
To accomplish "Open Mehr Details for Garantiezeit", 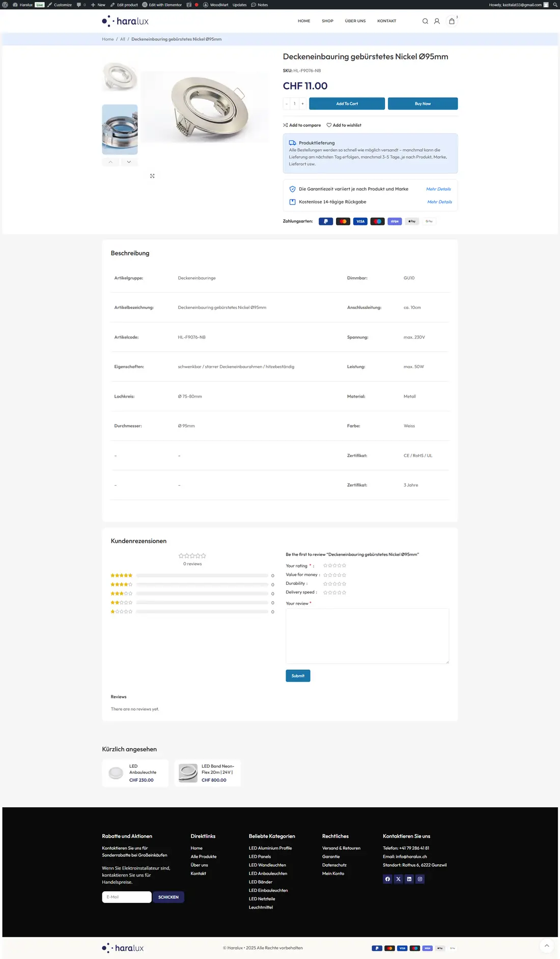I will 438,189.
